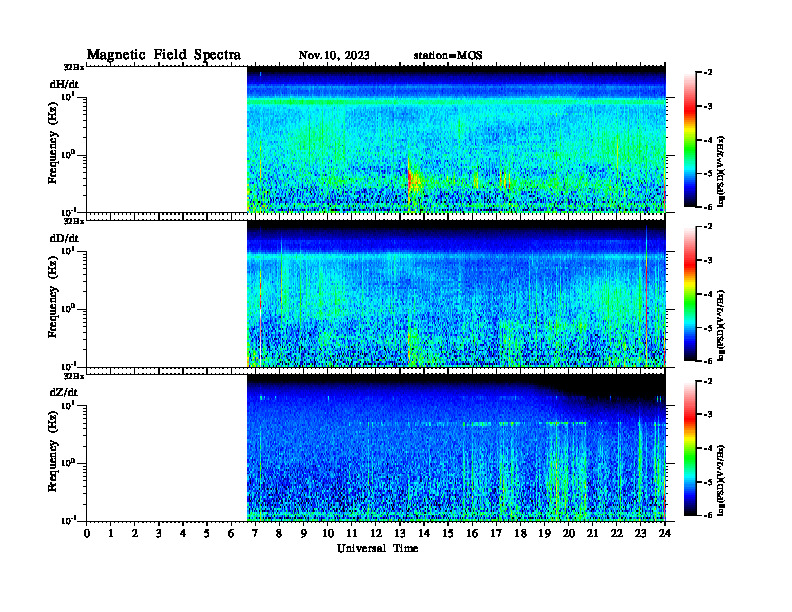The height and width of the screenshot is (612, 792).
Task: Click the "Universal Time" axis title
Action: [377, 548]
